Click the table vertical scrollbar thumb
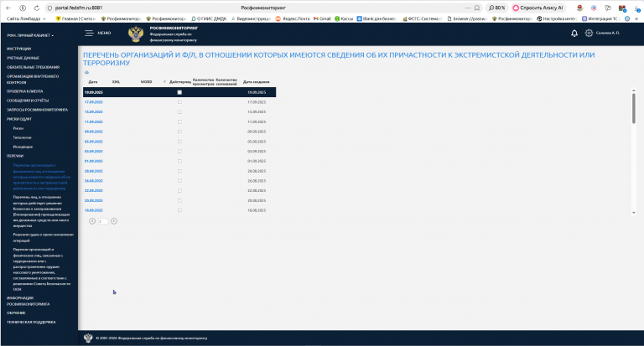The width and height of the screenshot is (644, 346). (634, 108)
